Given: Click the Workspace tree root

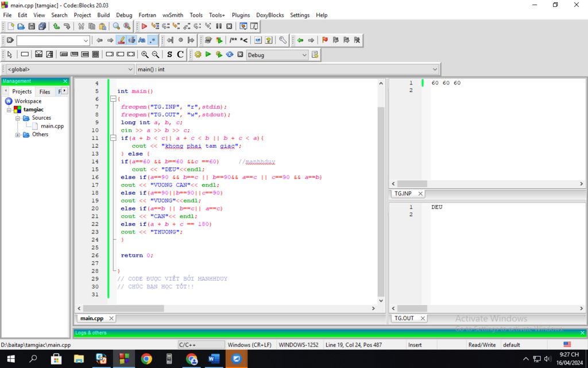Looking at the screenshot, I should click(28, 101).
